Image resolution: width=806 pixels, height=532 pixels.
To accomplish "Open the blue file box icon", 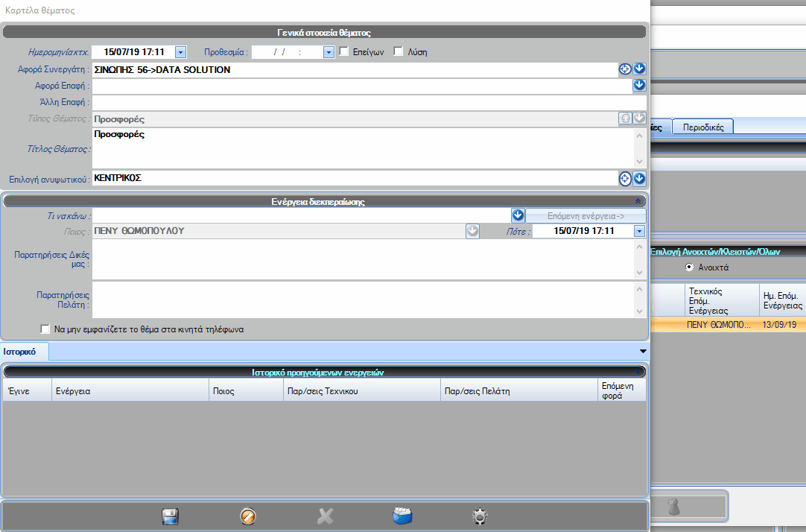I will click(x=402, y=516).
